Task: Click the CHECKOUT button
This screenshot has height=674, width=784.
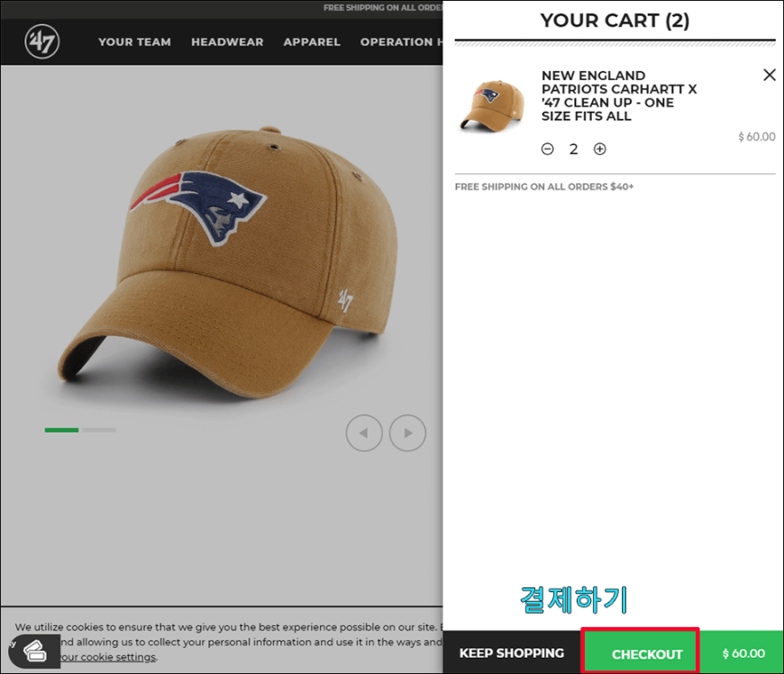Action: (x=640, y=651)
